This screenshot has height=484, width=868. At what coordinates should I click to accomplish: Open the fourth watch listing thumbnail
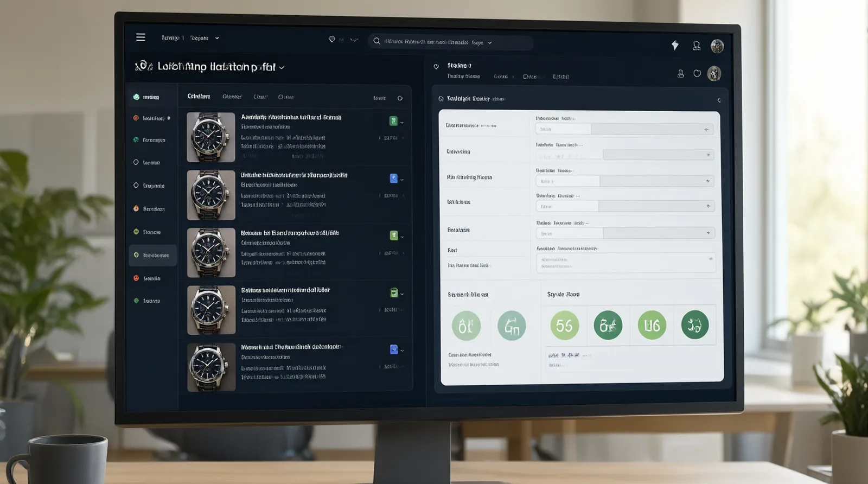click(x=211, y=310)
